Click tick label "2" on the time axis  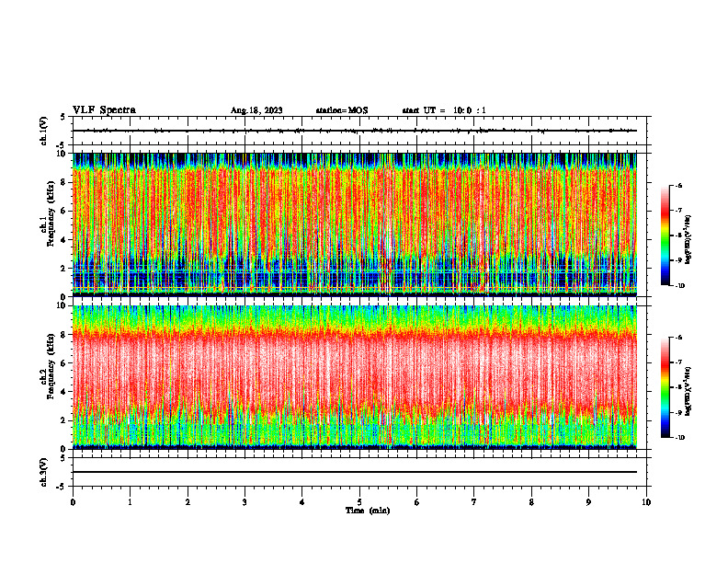click(188, 502)
